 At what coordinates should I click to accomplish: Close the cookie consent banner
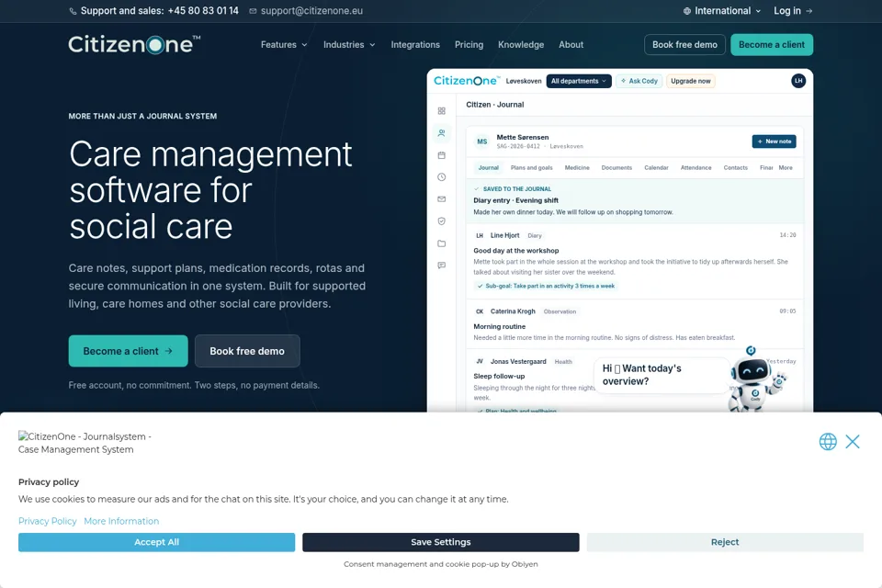coord(853,442)
